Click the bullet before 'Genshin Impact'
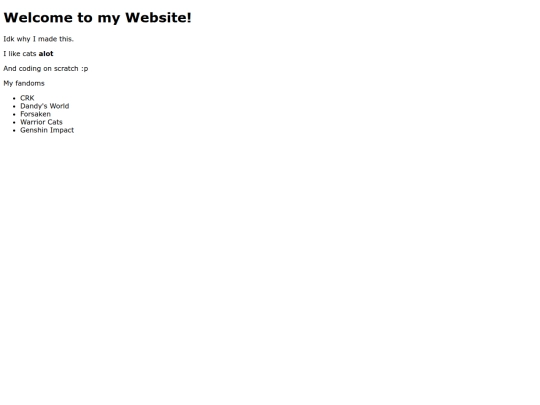The height and width of the screenshot is (405, 540). pos(14,131)
